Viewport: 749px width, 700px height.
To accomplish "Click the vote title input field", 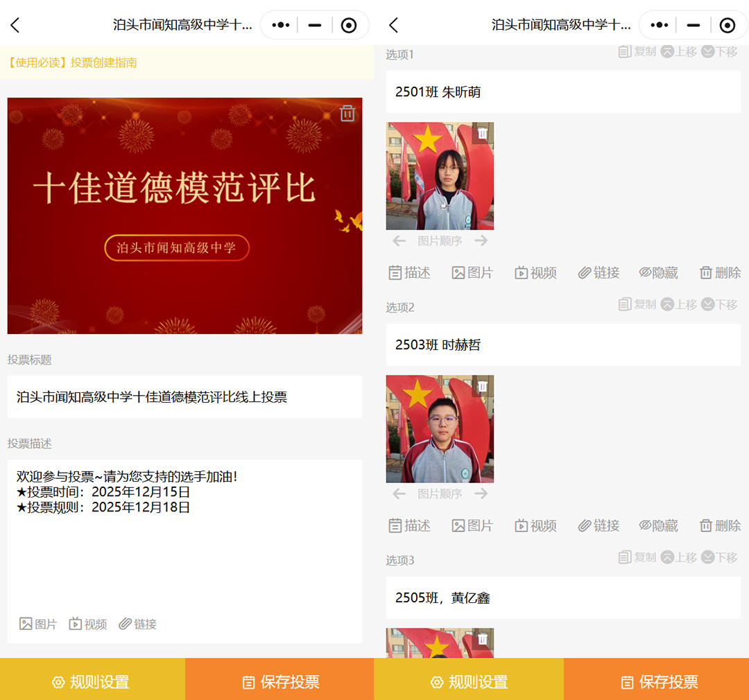I will [184, 396].
